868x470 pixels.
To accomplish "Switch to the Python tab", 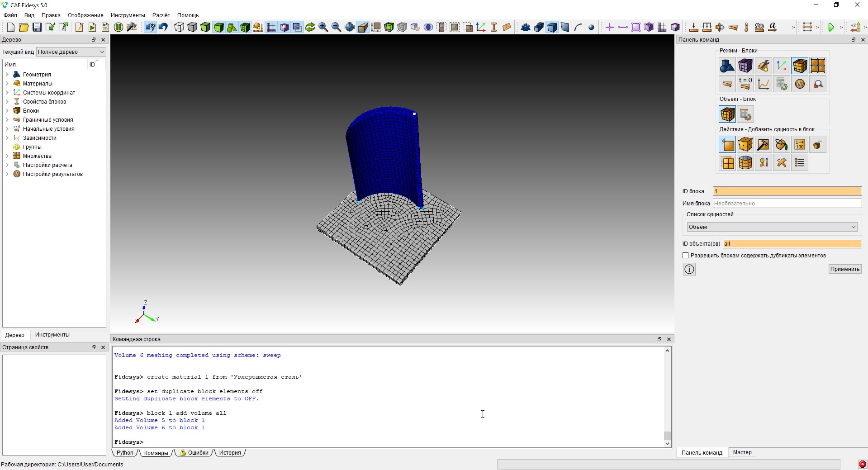I will tap(125, 453).
